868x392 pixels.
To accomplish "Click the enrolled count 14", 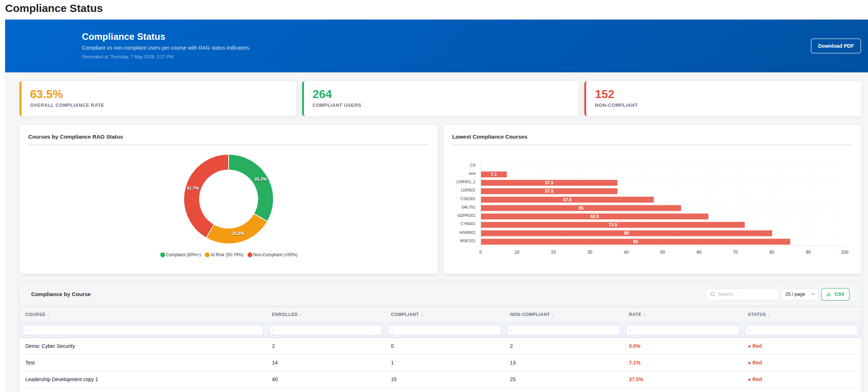I will click(275, 363).
